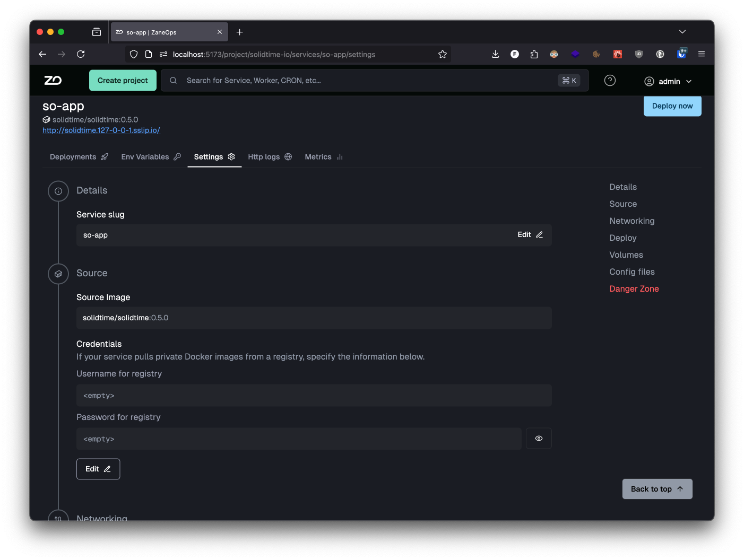
Task: Open the help question mark icon
Action: coord(610,81)
